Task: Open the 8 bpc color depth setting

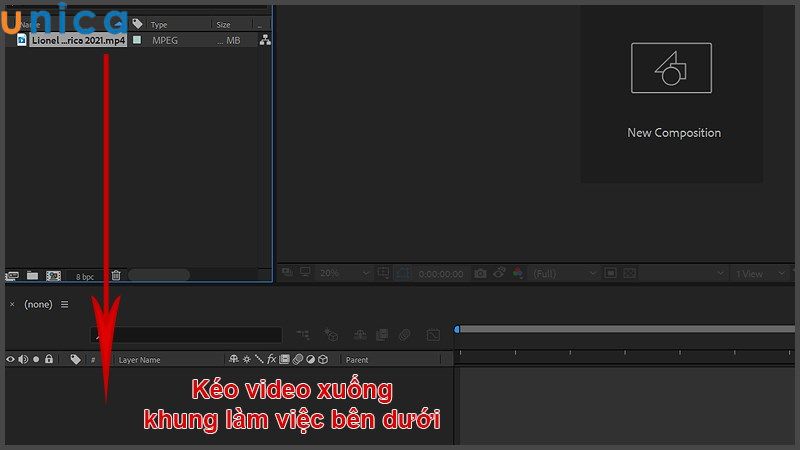Action: tap(85, 277)
